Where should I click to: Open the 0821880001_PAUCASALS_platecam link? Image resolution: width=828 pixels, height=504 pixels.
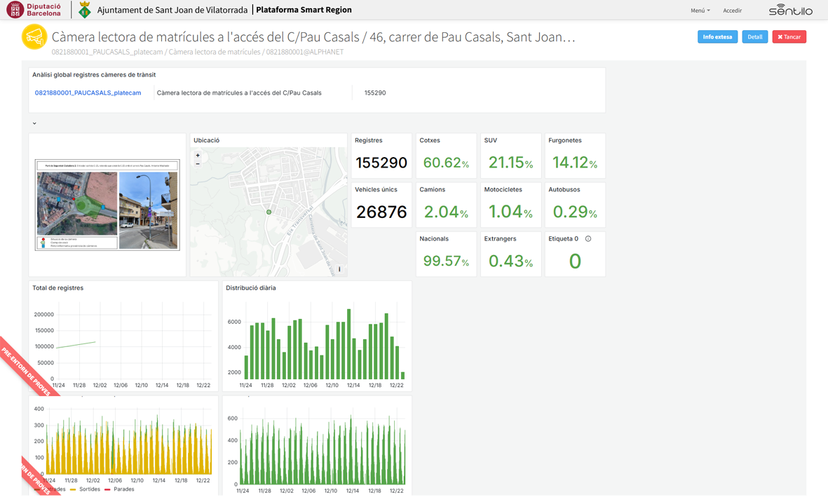point(88,93)
